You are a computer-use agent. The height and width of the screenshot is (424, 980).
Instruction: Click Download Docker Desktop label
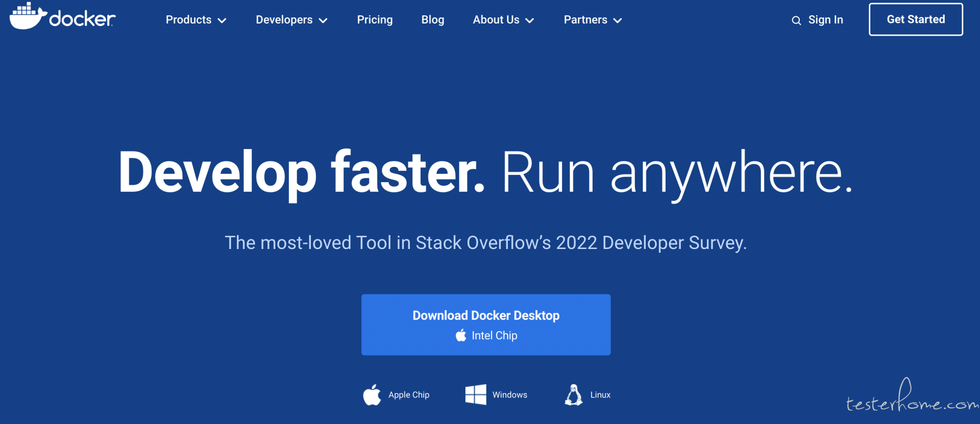tap(486, 315)
